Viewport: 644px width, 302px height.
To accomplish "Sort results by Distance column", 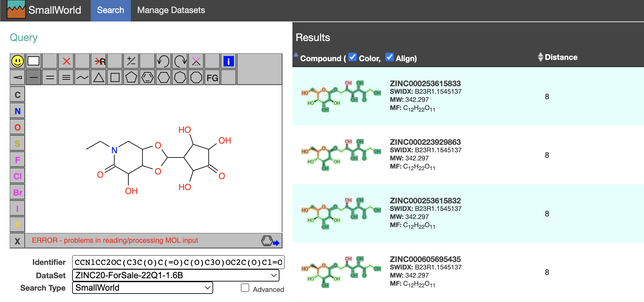I will [x=560, y=57].
